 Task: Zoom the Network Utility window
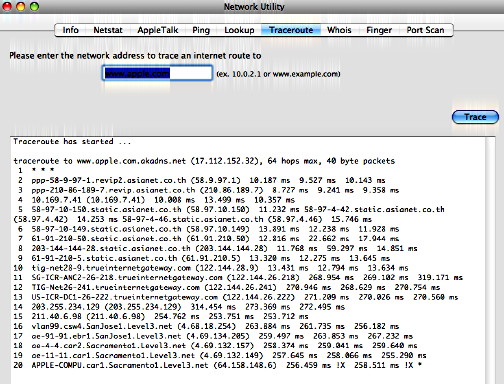coord(34,6)
